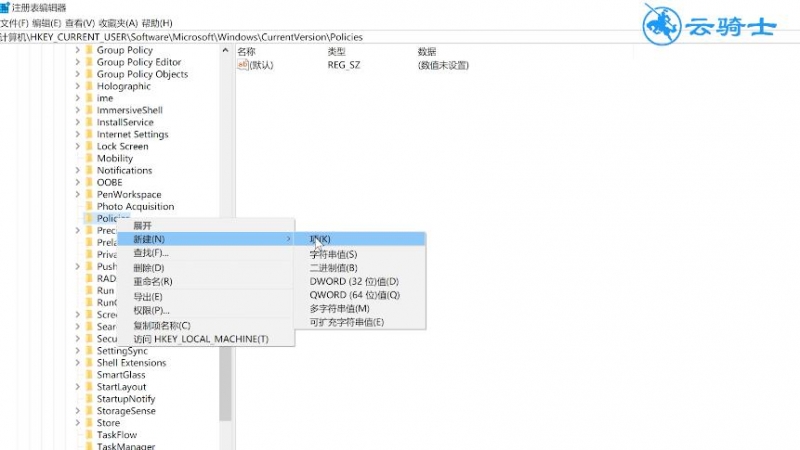This screenshot has height=450, width=800.
Task: Click the Group Policy folder icon
Action: coord(89,50)
